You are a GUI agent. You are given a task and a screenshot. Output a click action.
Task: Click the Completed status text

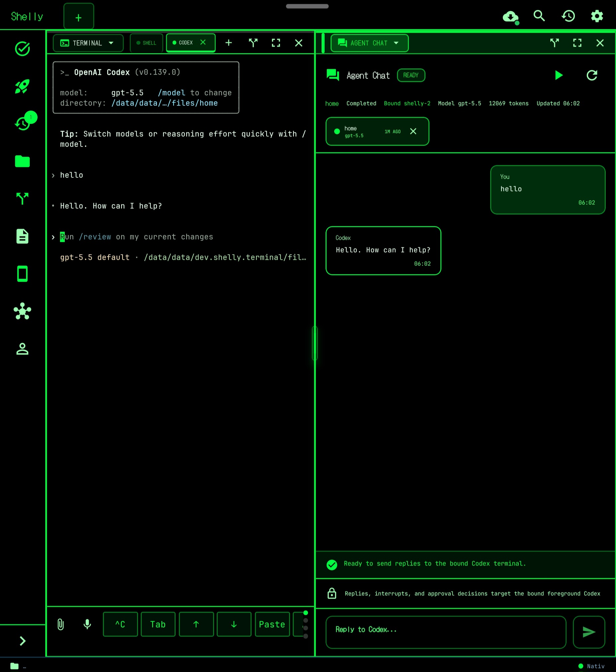(x=361, y=103)
